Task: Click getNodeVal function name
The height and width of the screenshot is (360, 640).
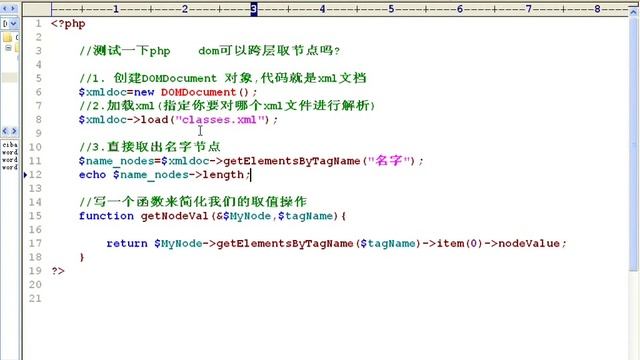Action: 175,216
